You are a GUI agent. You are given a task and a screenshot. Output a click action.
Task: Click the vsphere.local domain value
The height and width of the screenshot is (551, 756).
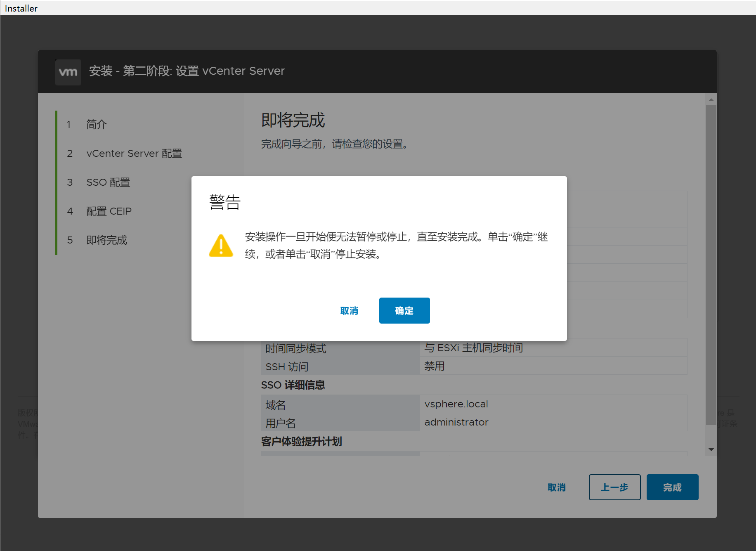point(456,404)
